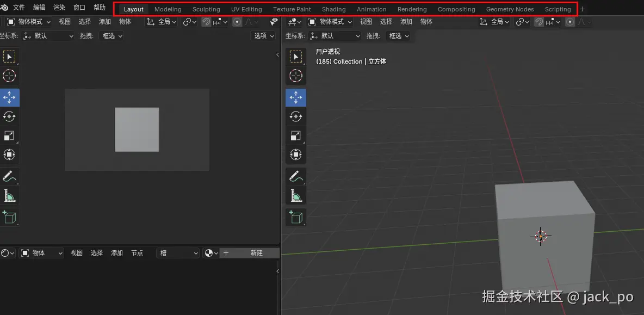Select the Cursor tool in left viewport

pyautogui.click(x=9, y=76)
